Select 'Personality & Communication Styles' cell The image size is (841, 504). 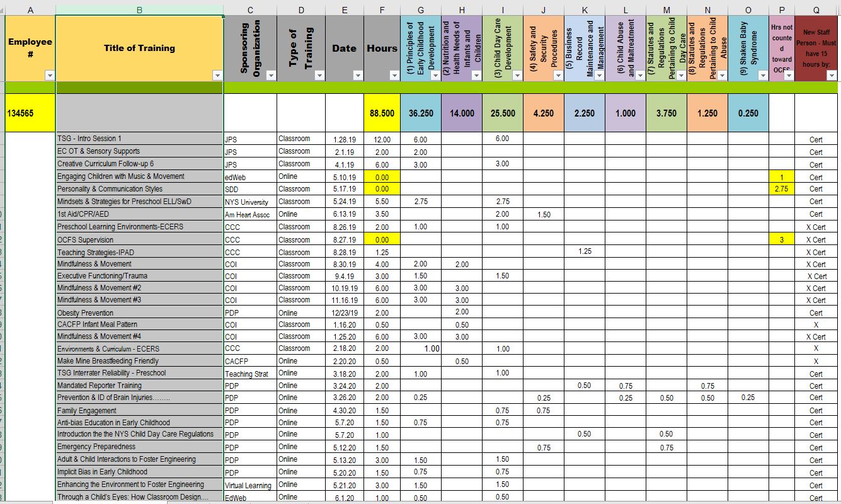click(x=139, y=189)
